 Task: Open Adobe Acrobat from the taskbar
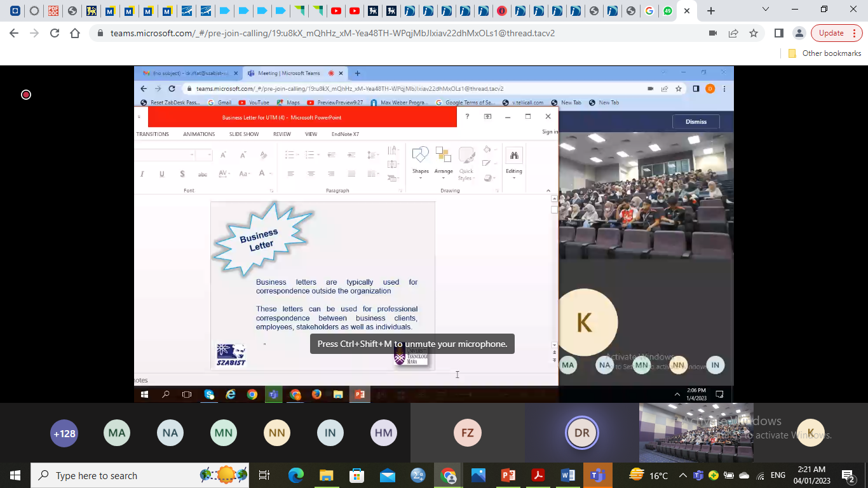coord(538,475)
